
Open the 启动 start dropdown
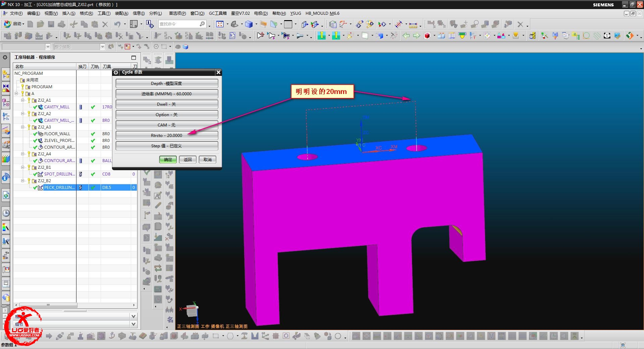point(14,24)
